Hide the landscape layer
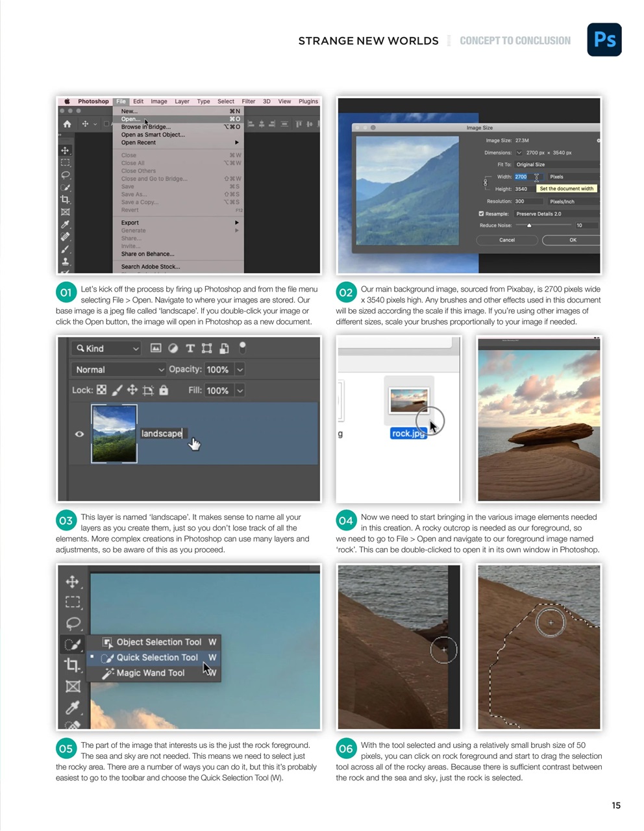Viewport: 644px width, 831px height. tap(79, 434)
